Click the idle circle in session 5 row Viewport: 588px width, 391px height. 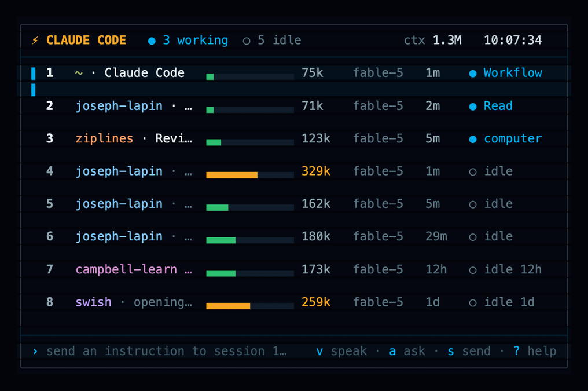[473, 204]
